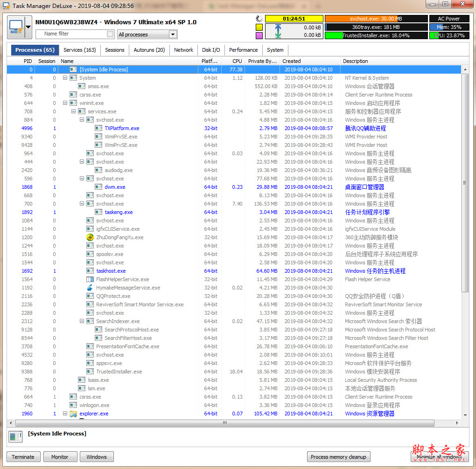The height and width of the screenshot is (469, 476).
Task: Collapse svchost.exe node with PID 700
Action: click(82, 204)
